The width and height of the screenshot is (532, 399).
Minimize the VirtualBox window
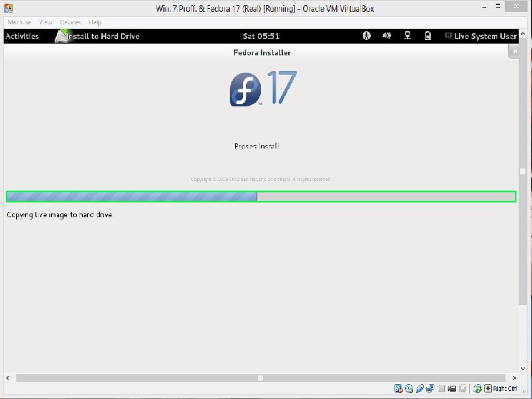point(484,7)
